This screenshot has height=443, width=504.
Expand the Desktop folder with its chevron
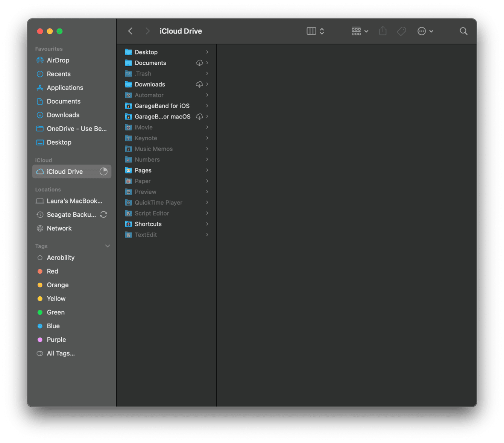pos(208,52)
